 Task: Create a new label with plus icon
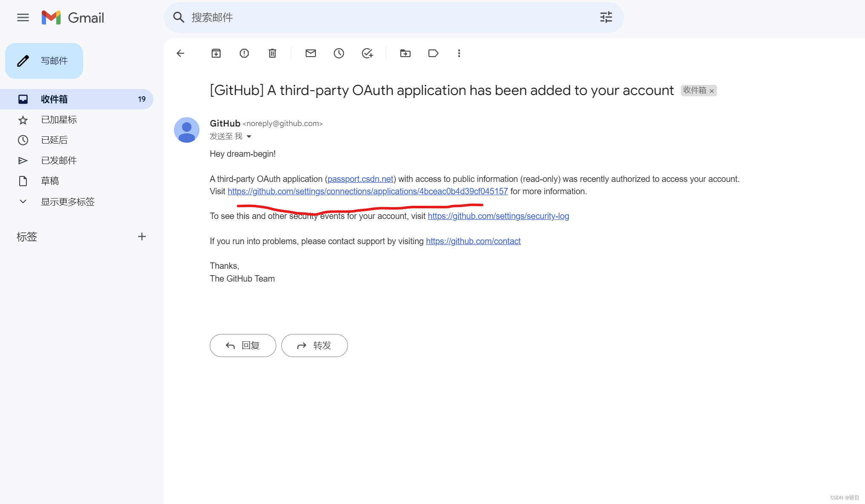pos(142,236)
